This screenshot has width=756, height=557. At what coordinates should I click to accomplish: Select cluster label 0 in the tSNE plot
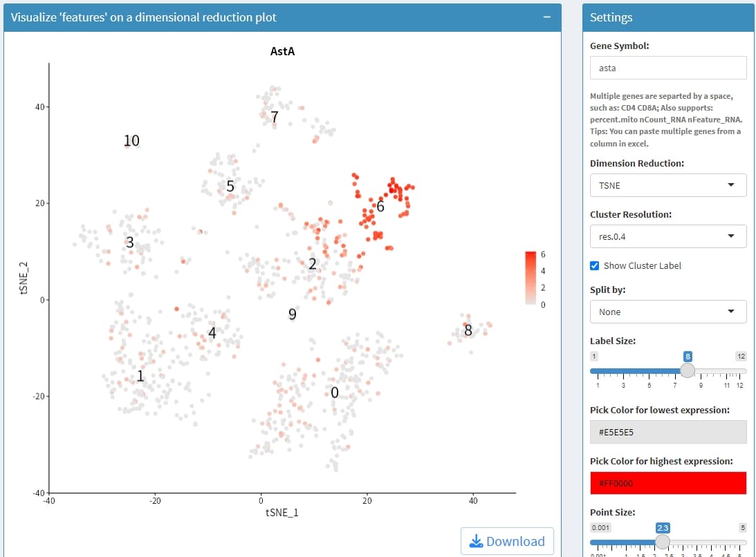335,393
